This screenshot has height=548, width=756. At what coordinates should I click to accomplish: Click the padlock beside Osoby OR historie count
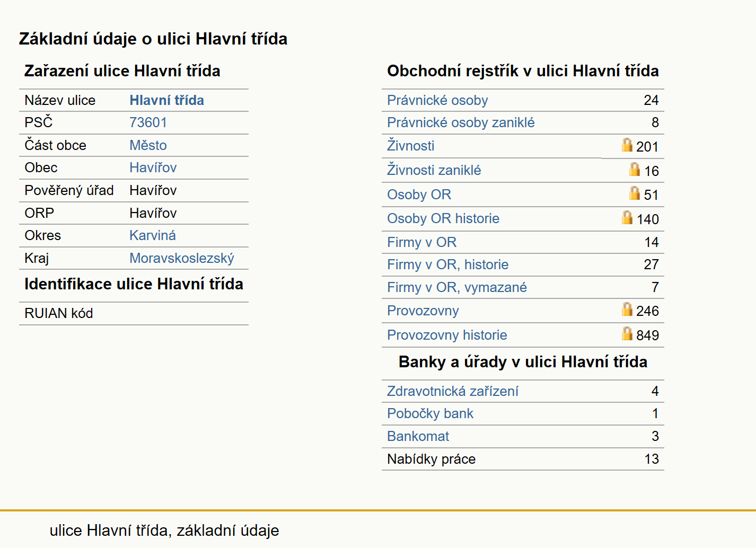(x=627, y=217)
